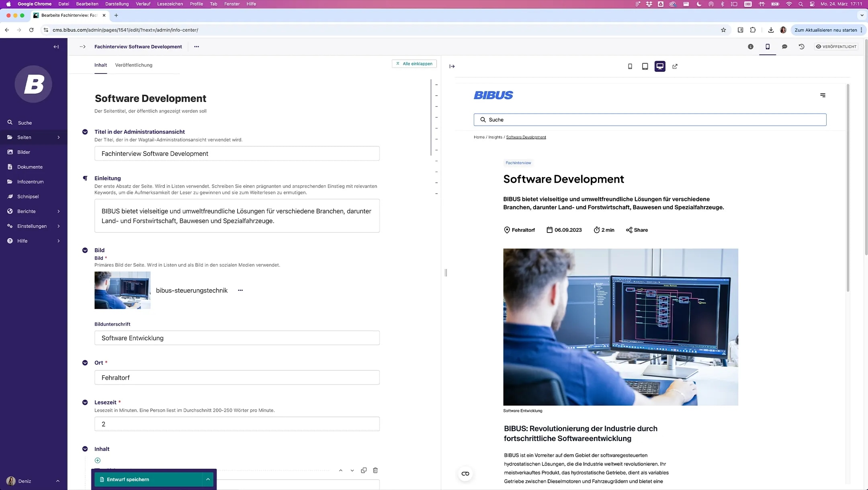The height and width of the screenshot is (490, 868).
Task: Save the draft with Entwurf speichern
Action: pyautogui.click(x=148, y=480)
